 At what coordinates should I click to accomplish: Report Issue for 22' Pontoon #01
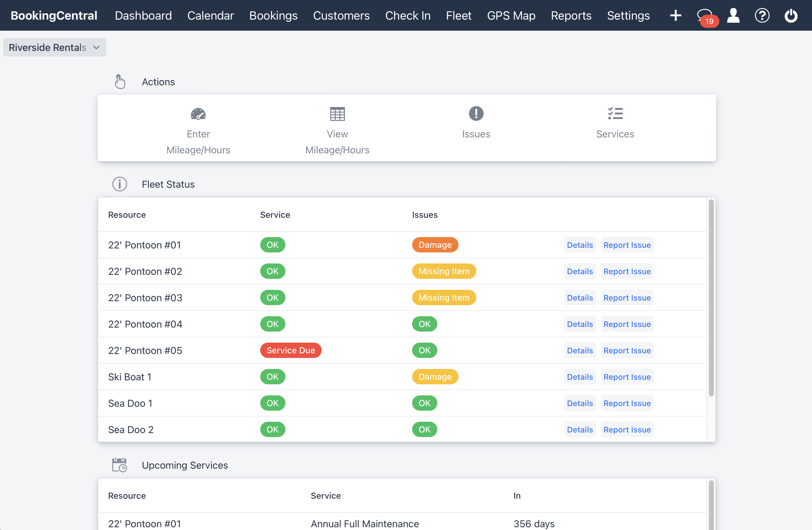[627, 245]
